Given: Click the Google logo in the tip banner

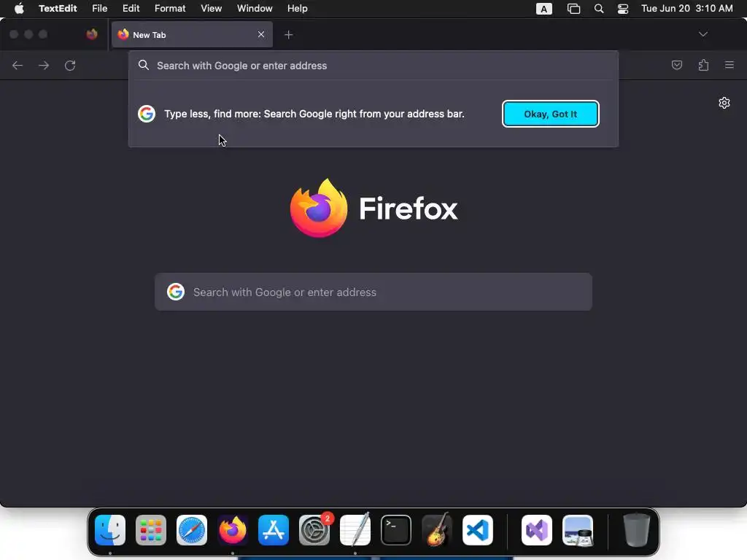Looking at the screenshot, I should [147, 114].
